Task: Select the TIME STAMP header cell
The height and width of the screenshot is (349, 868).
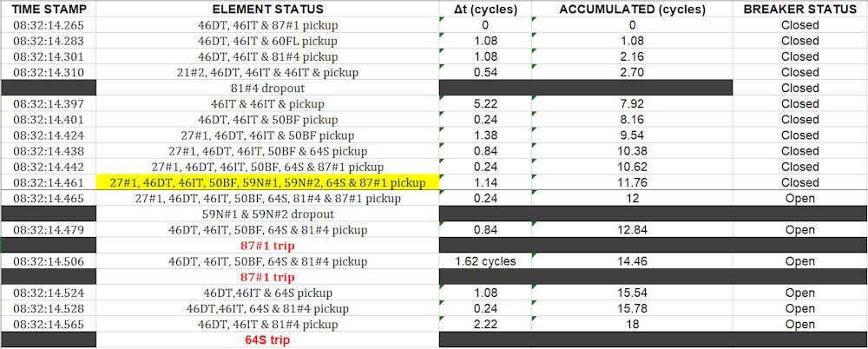Action: [48, 9]
